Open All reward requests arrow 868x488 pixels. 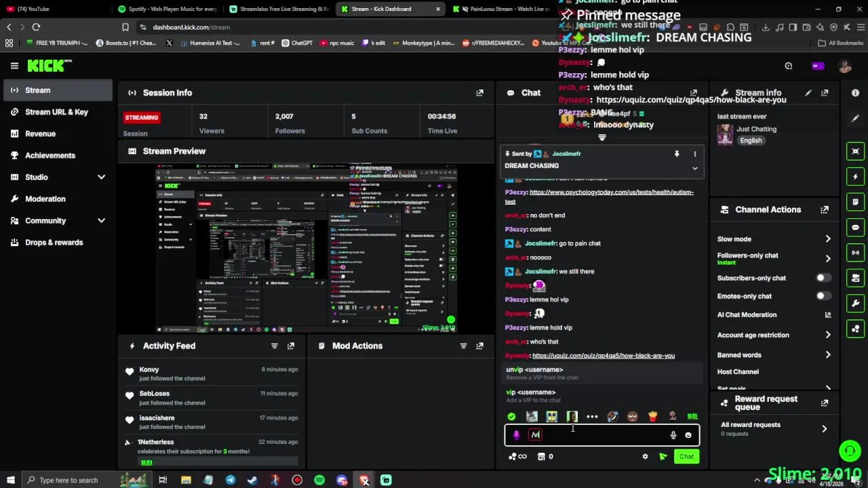[824, 429]
